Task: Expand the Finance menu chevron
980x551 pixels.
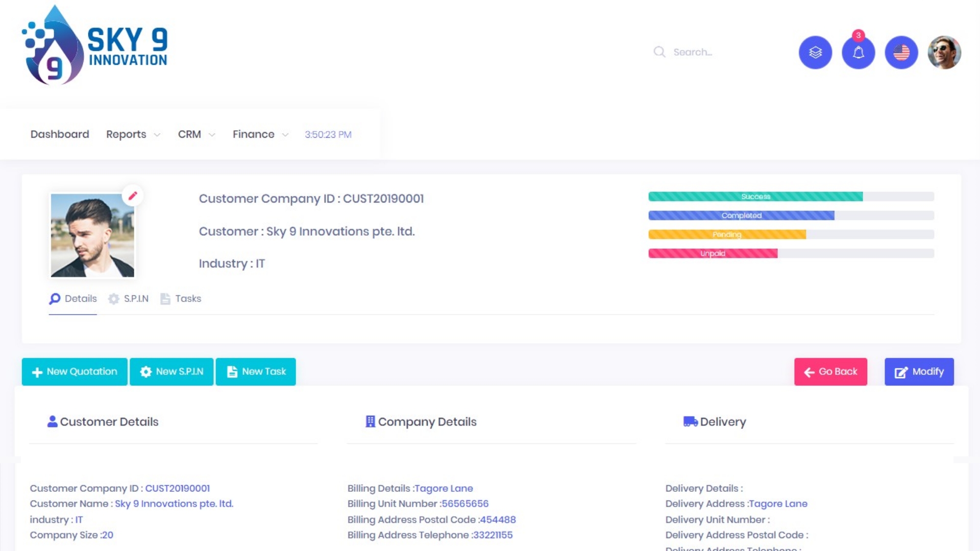Action: (285, 135)
